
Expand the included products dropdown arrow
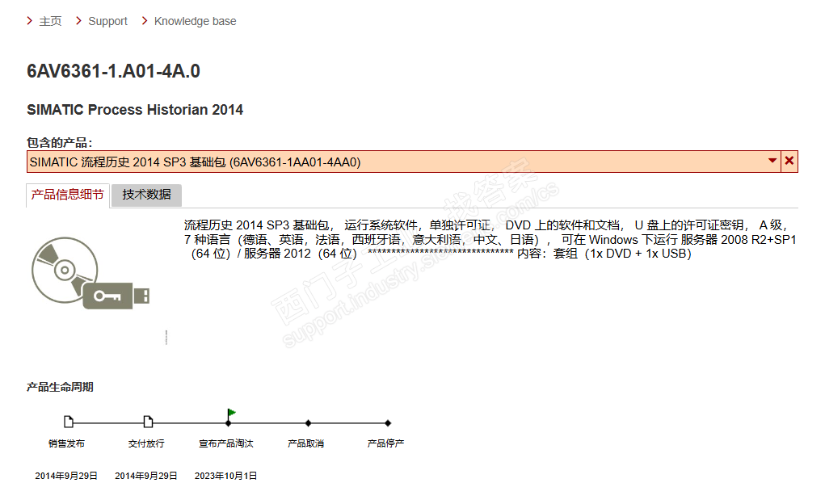coord(772,161)
